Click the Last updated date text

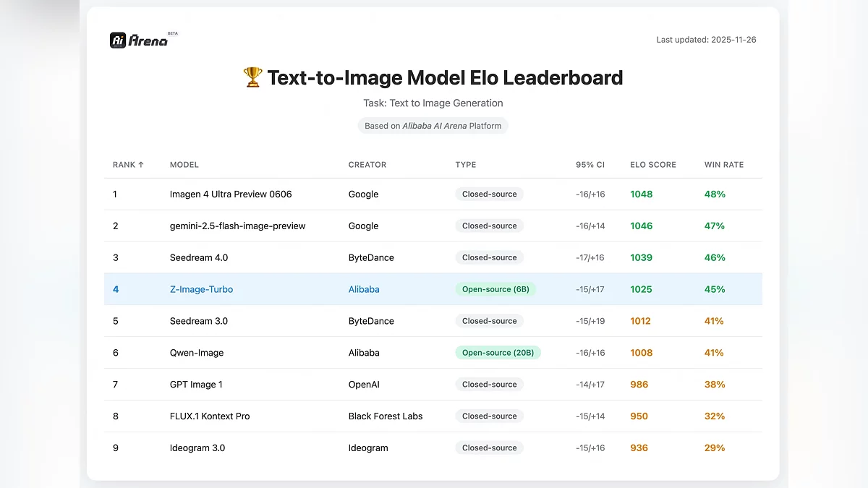click(x=706, y=40)
